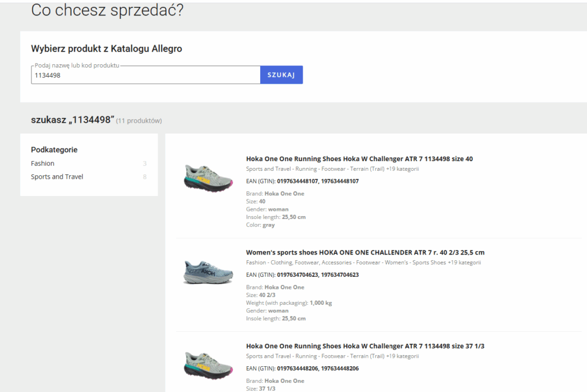Filter by Sports and Travel subcategory

57,177
